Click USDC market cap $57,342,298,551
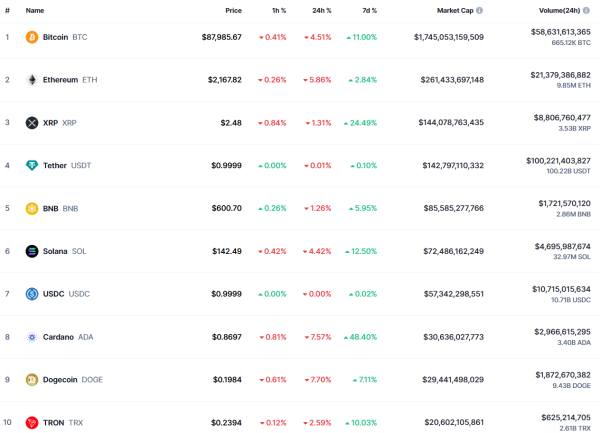 pos(454,294)
